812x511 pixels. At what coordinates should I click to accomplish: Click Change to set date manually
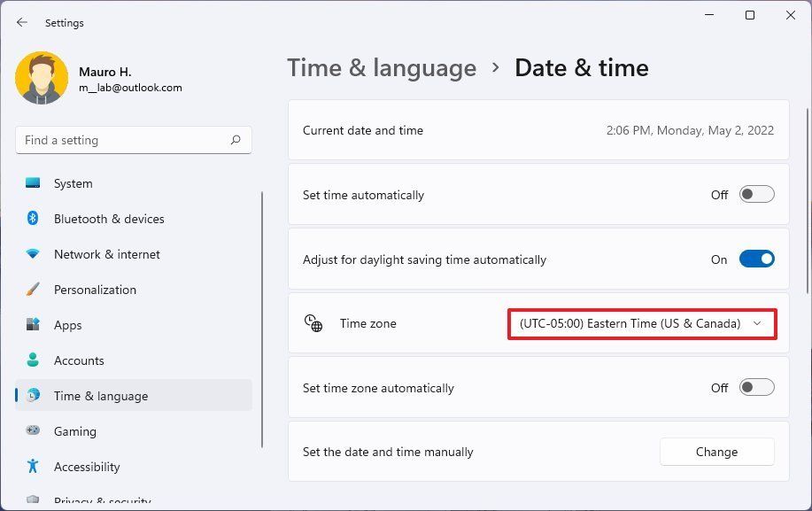click(x=716, y=452)
